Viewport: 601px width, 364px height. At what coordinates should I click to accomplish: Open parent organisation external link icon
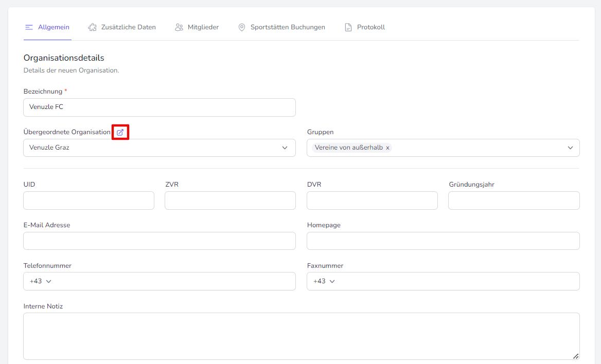pyautogui.click(x=120, y=132)
